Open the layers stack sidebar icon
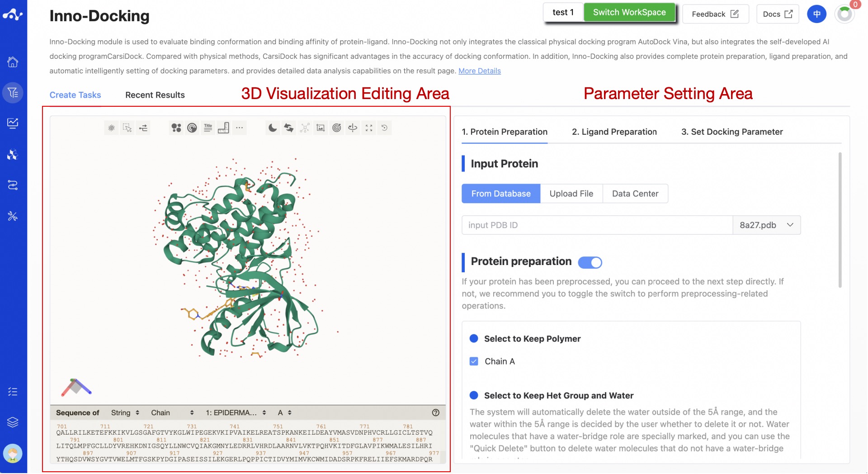This screenshot has height=474, width=868. tap(13, 422)
